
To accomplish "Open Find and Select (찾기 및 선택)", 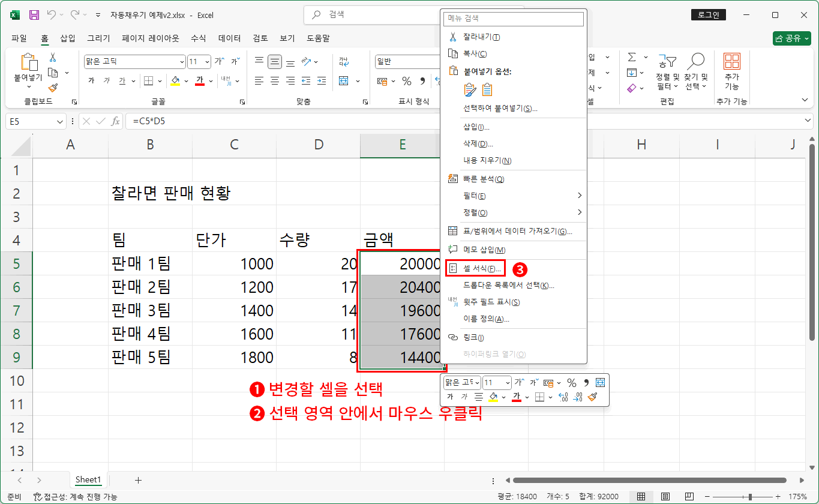I will pyautogui.click(x=696, y=73).
